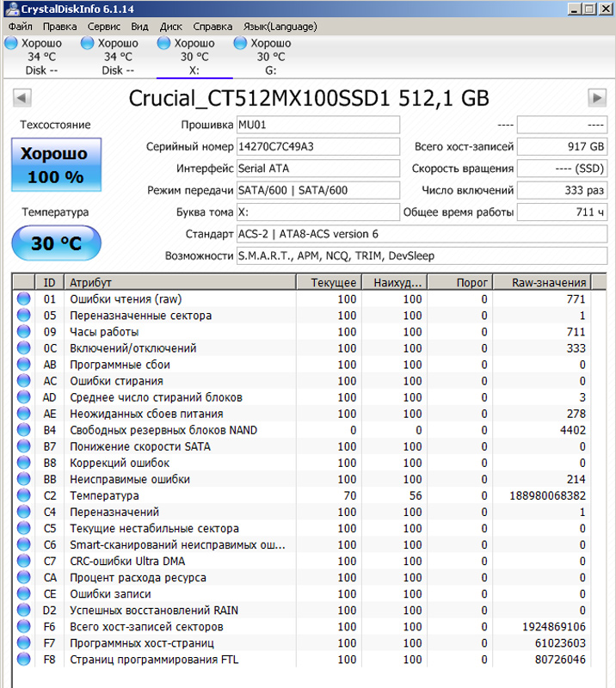Select the G: disk tab
The width and height of the screenshot is (616, 688).
[270, 57]
